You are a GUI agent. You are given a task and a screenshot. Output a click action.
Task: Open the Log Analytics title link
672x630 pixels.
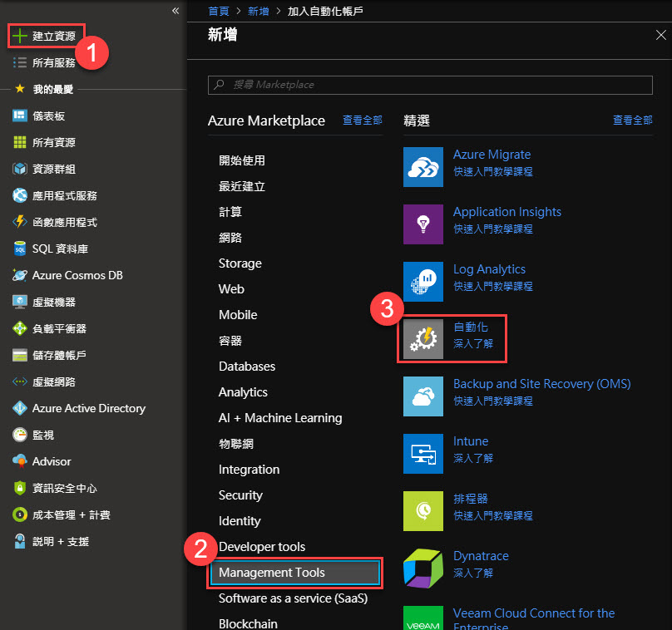(489, 269)
